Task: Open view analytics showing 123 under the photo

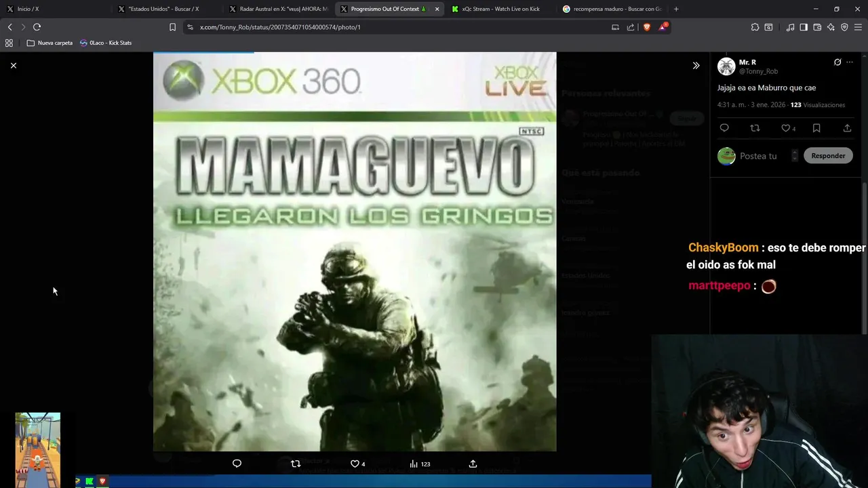Action: click(x=420, y=464)
